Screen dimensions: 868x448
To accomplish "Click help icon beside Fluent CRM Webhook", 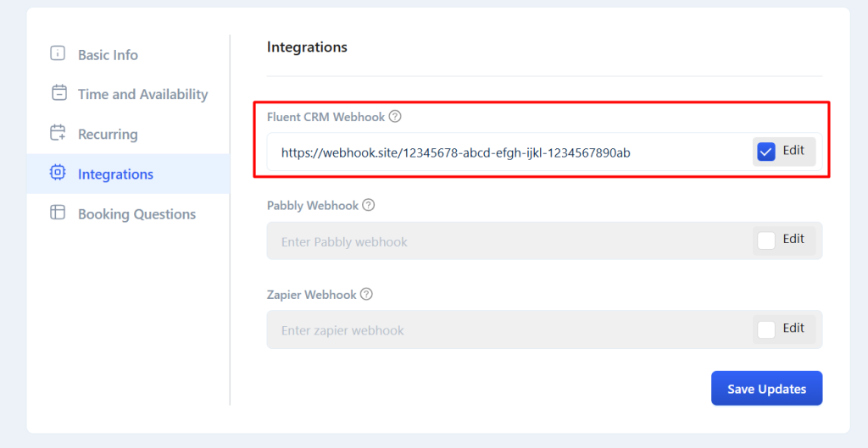I will [395, 117].
